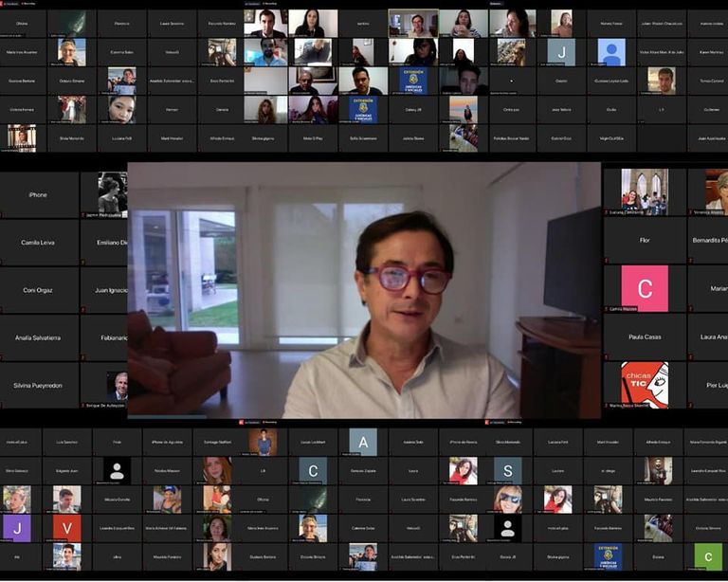This screenshot has width=728, height=582.
Task: Click the pink C avatar tile
Action: pyautogui.click(x=645, y=288)
